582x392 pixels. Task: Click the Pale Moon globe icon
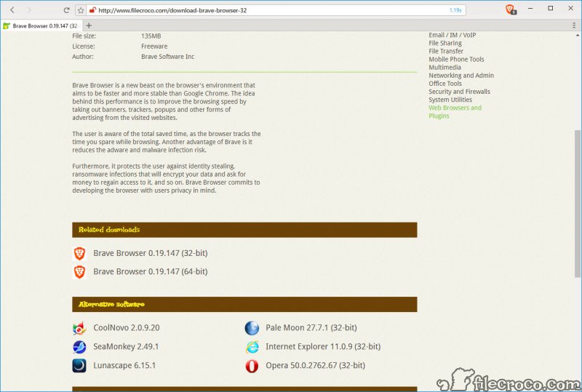coord(252,328)
